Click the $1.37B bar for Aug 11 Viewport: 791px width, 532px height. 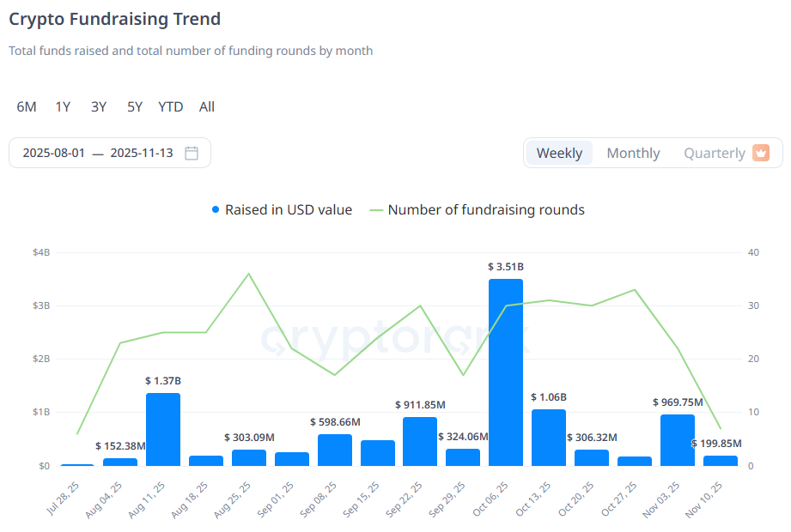coord(163,429)
